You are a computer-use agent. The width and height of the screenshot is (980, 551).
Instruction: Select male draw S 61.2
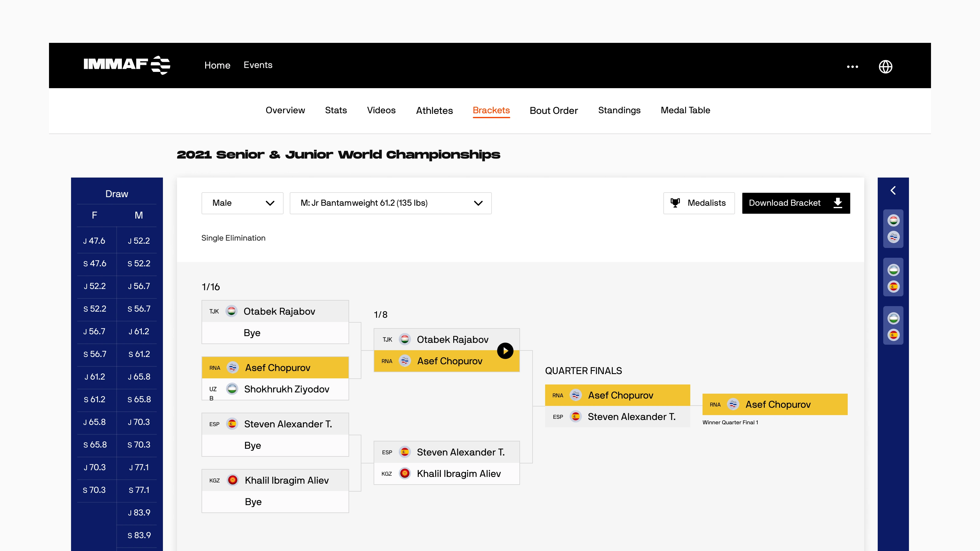coord(139,354)
